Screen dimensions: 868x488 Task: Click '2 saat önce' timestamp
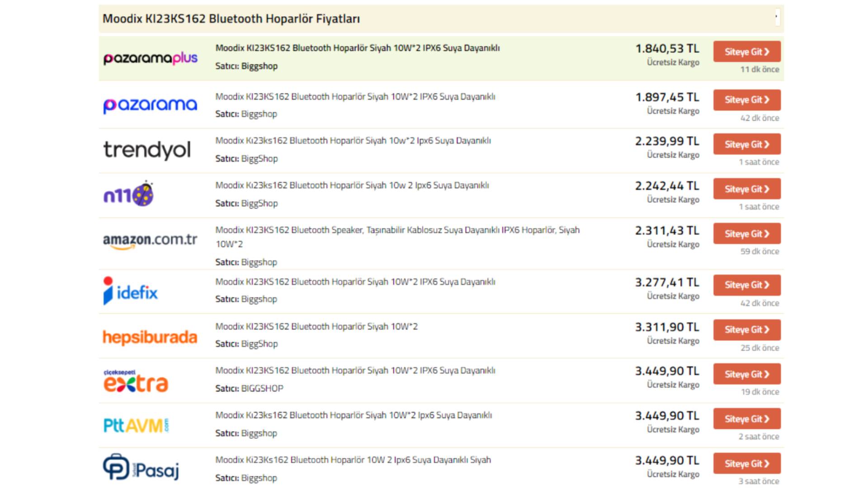pos(759,437)
